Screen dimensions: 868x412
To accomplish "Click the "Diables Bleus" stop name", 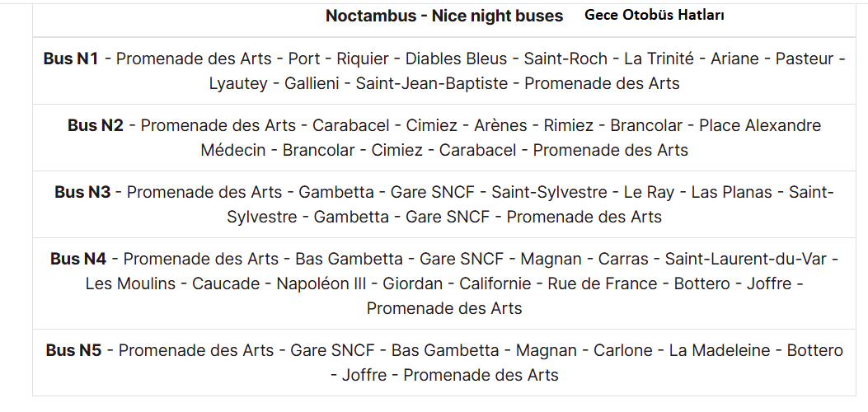I will 456,59.
